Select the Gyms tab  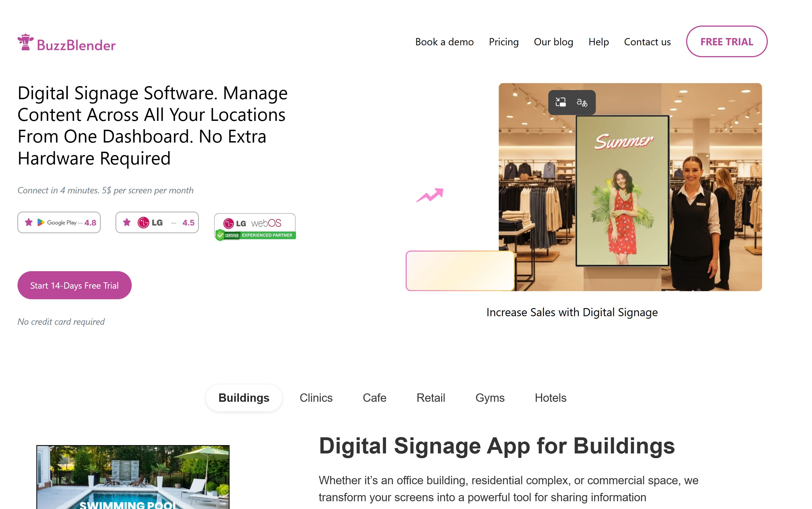pos(490,398)
